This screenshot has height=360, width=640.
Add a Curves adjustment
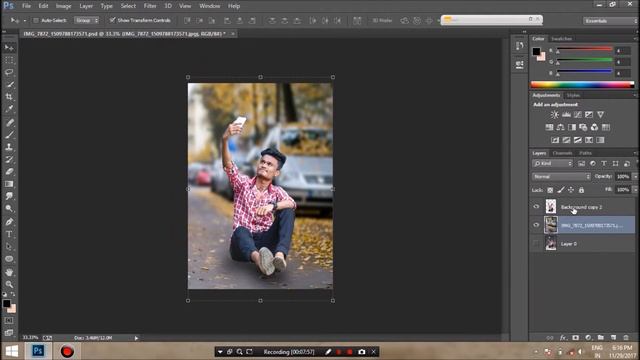pyautogui.click(x=578, y=115)
